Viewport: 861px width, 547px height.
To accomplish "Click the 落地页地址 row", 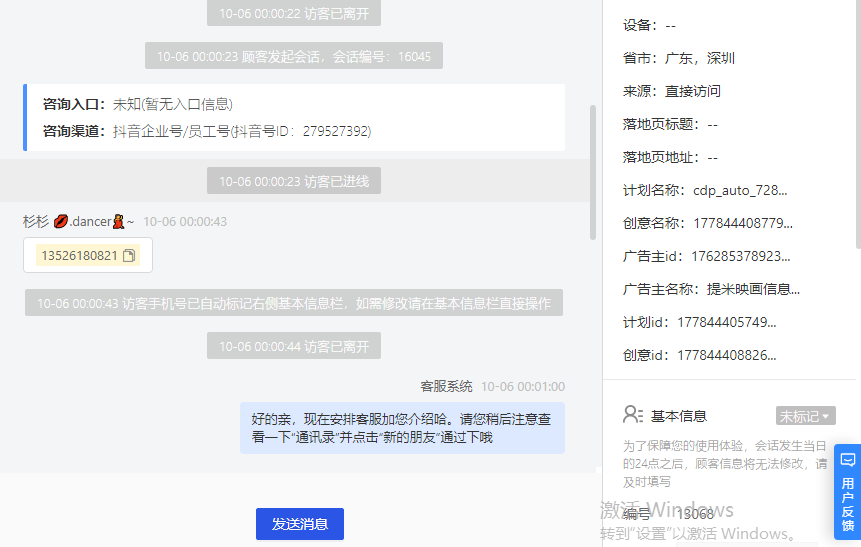I will pos(670,157).
